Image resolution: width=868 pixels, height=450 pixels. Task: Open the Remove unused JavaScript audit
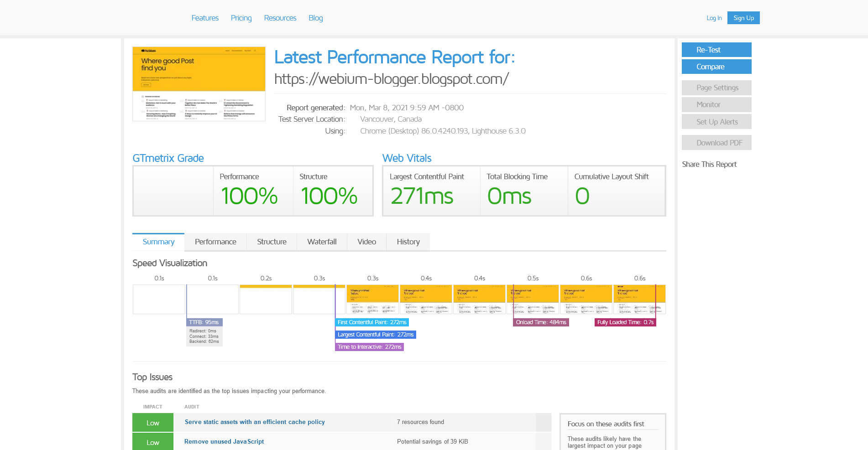(224, 441)
